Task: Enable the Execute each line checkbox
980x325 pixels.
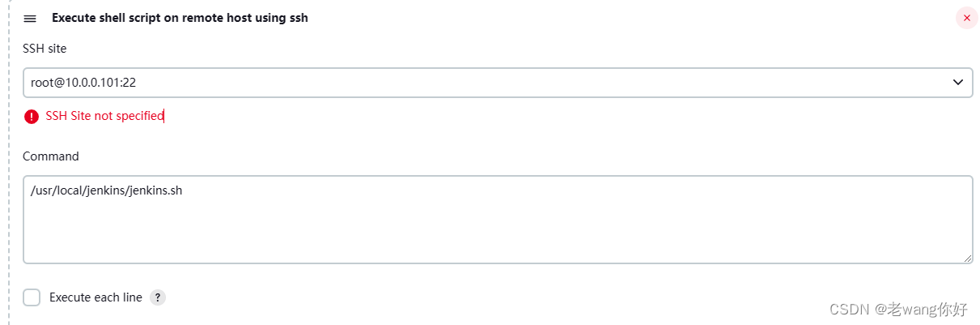Action: [32, 297]
